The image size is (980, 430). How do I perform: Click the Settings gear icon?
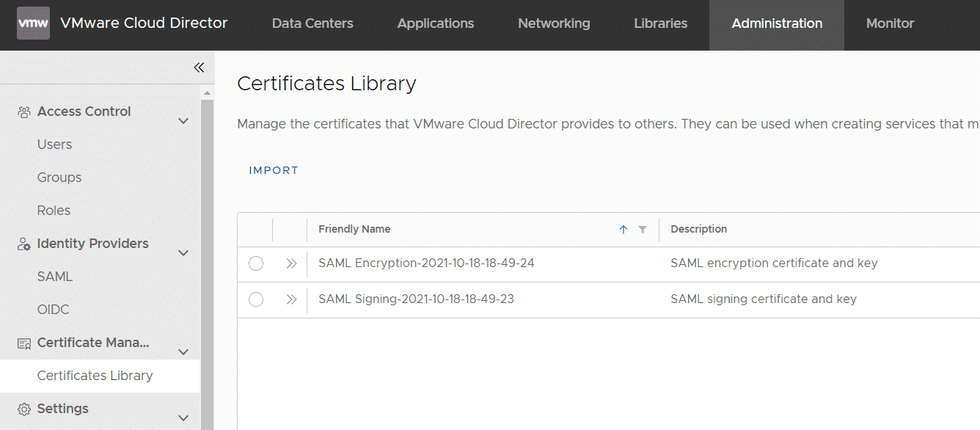click(x=24, y=409)
